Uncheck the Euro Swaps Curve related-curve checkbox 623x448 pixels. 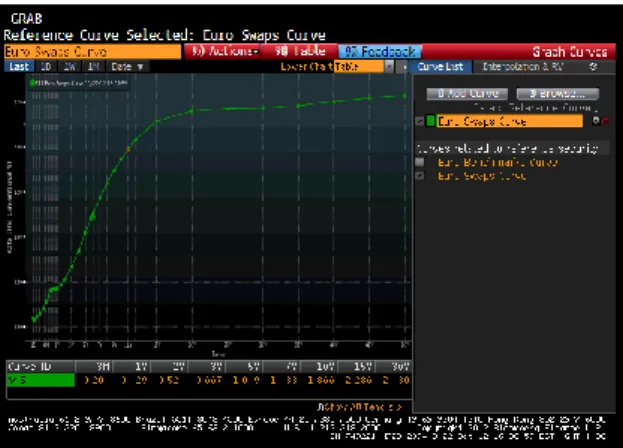[x=419, y=176]
